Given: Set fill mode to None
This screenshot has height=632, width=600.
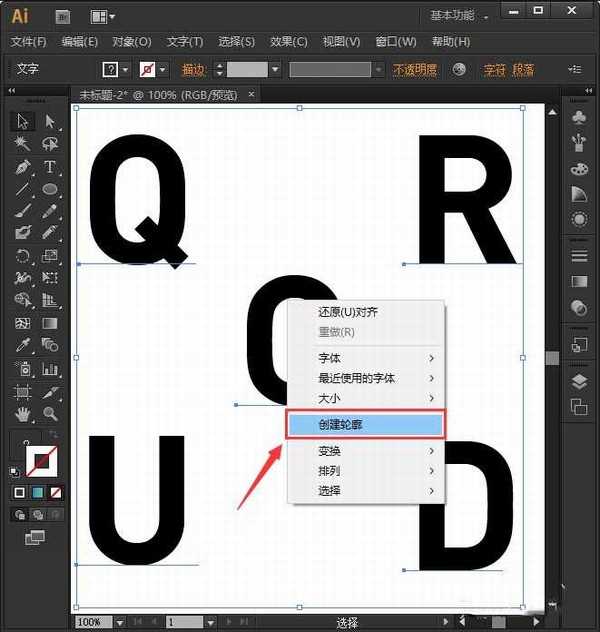Looking at the screenshot, I should coord(56,492).
